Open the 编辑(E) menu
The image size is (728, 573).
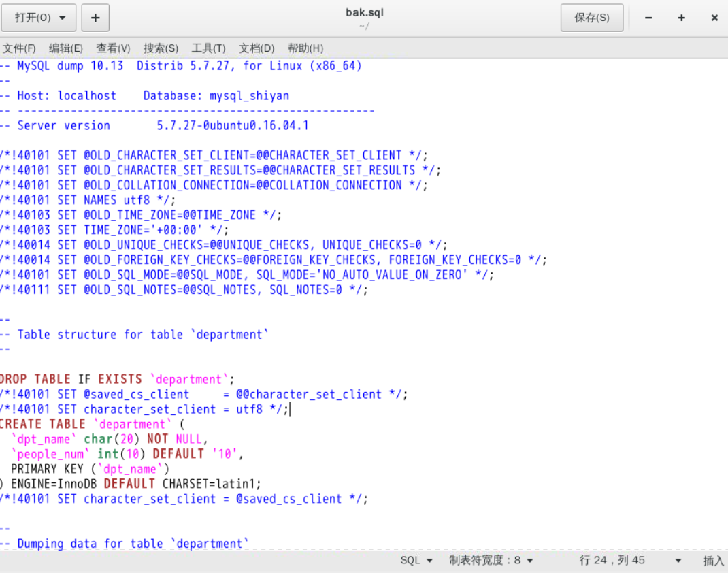pos(66,48)
